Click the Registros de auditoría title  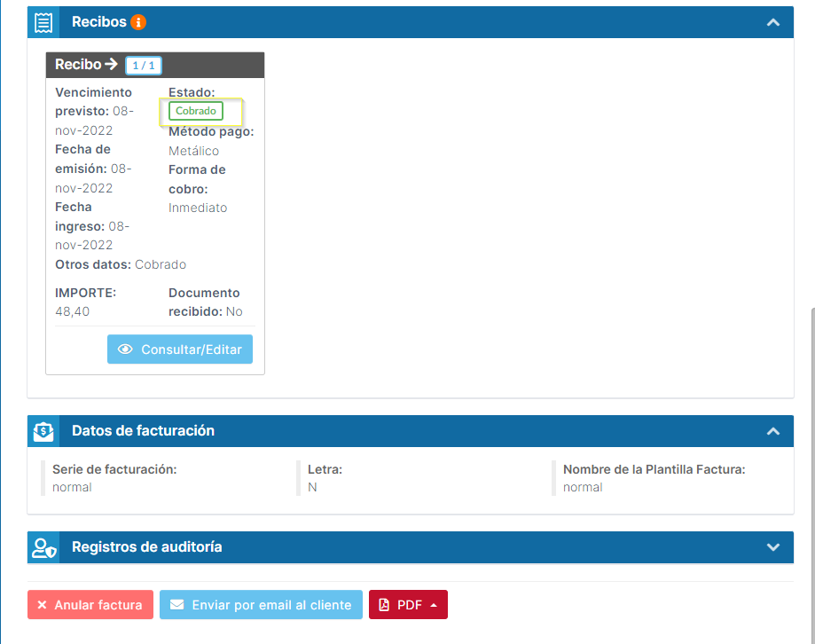pyautogui.click(x=146, y=547)
